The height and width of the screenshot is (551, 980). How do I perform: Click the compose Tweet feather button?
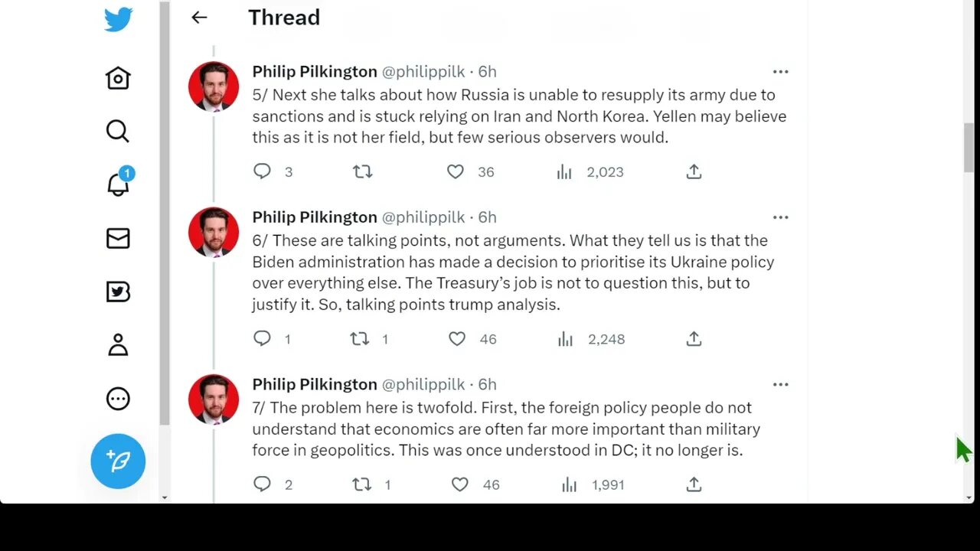click(118, 461)
